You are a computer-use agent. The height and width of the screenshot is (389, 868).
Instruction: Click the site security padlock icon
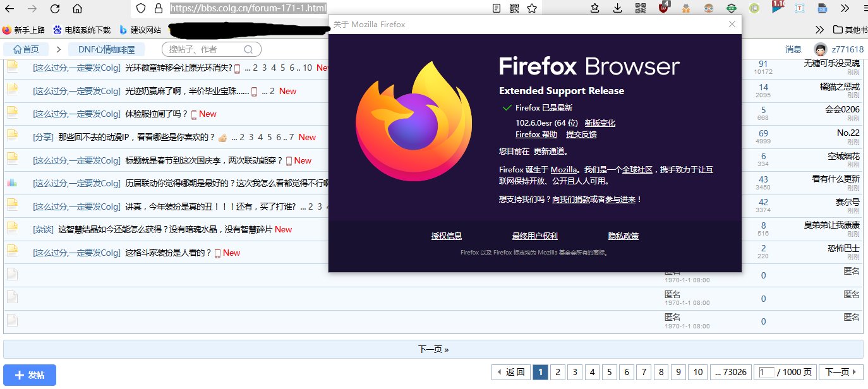(x=158, y=8)
